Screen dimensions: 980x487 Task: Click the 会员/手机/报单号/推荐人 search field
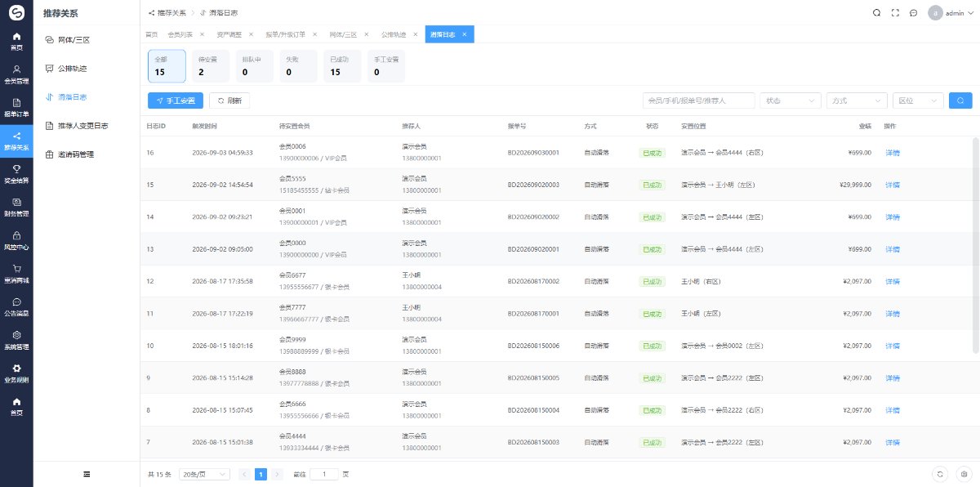(x=699, y=101)
